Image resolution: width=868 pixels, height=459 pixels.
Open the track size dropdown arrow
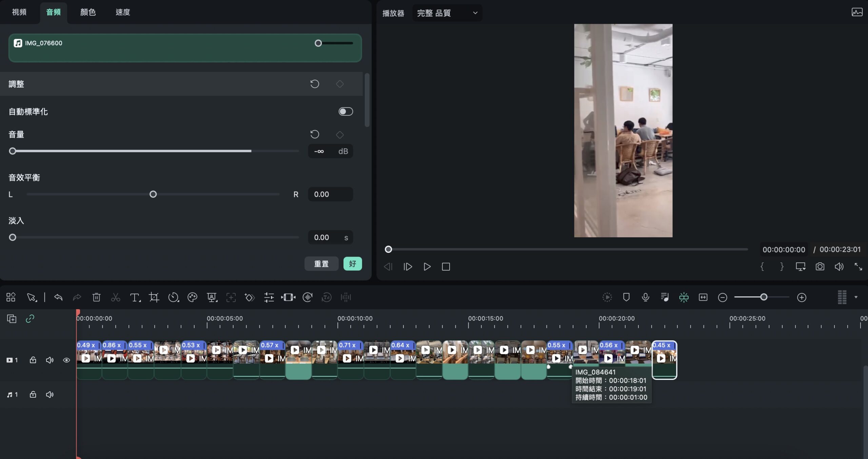(x=856, y=297)
